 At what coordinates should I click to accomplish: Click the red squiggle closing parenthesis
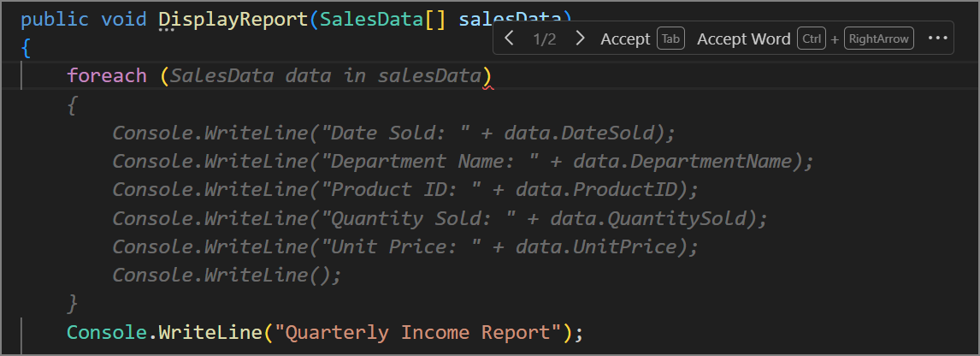point(487,76)
